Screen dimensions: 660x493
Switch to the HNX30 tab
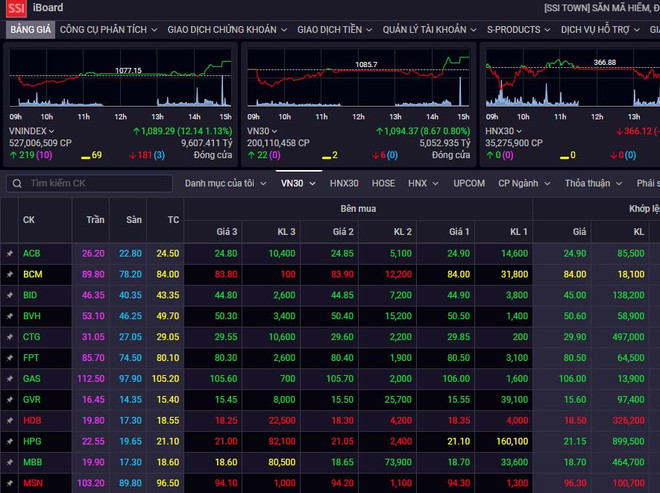coord(344,184)
